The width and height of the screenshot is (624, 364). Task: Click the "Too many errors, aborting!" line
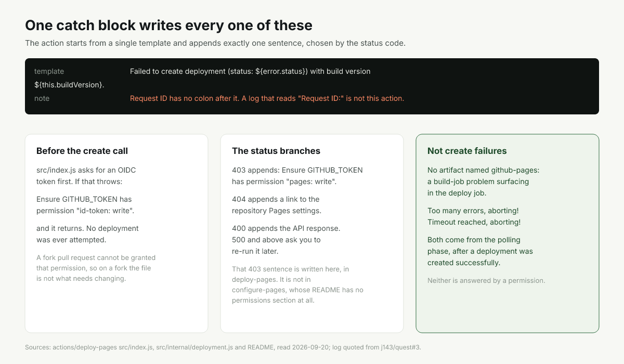(473, 211)
